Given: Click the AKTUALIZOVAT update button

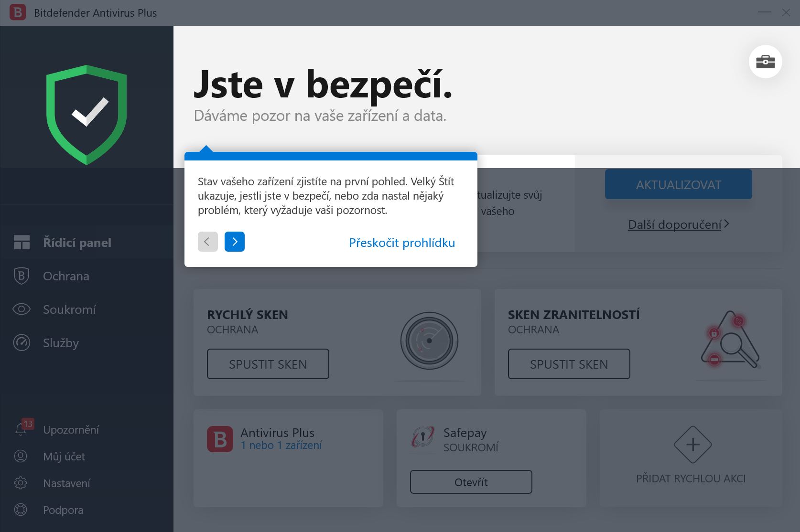Looking at the screenshot, I should tap(678, 184).
